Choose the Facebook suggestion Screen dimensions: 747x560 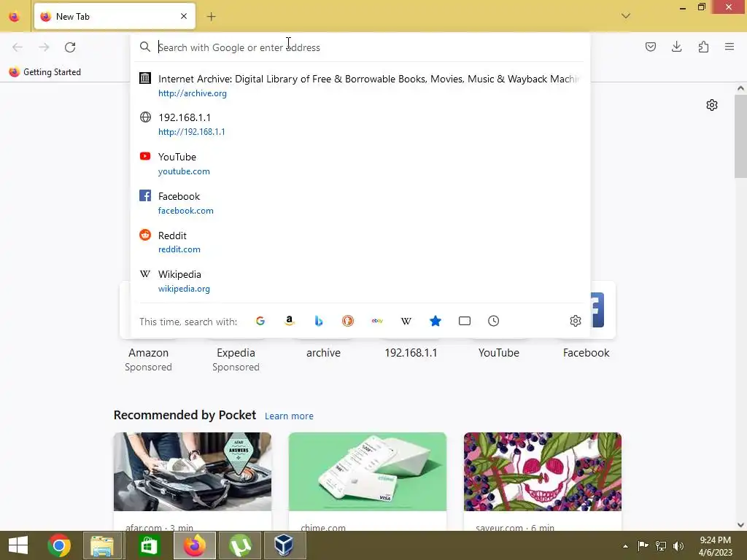(x=360, y=203)
